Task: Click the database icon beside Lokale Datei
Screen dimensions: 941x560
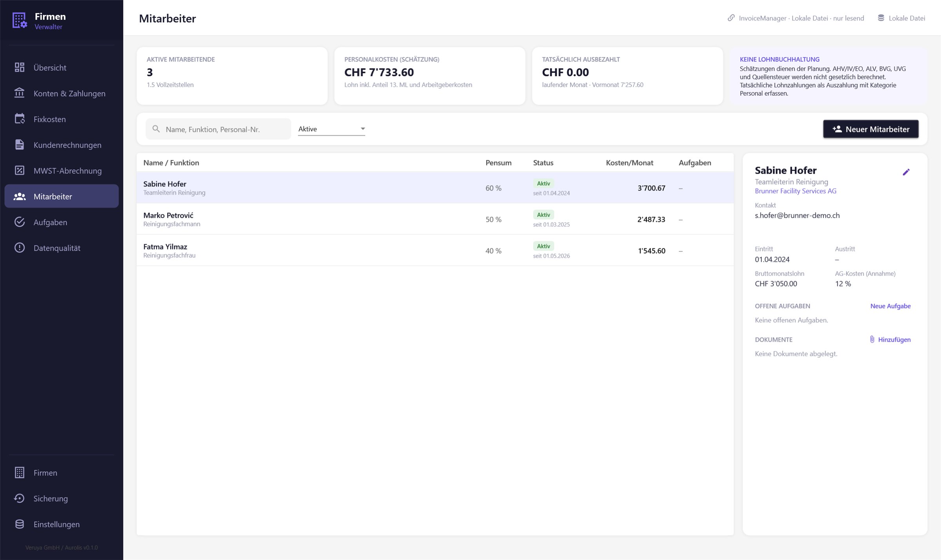Action: pyautogui.click(x=881, y=18)
